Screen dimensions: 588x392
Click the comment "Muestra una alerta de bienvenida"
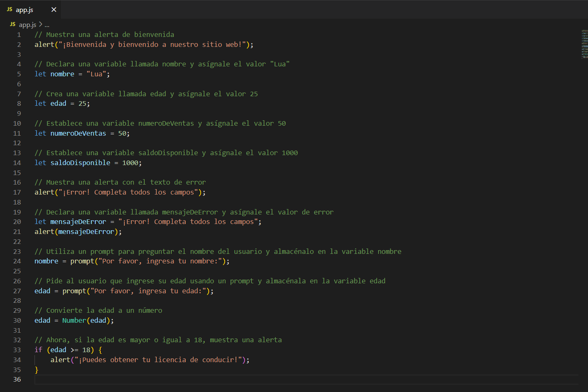104,34
